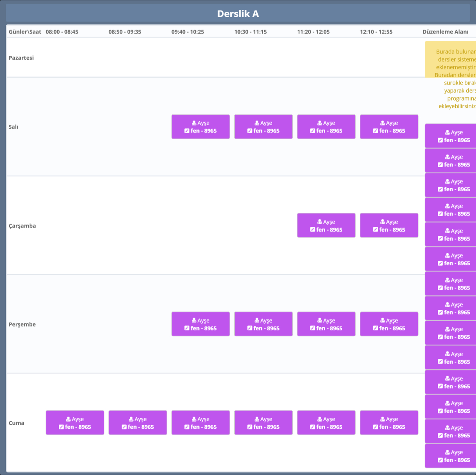This screenshot has width=476, height=475.
Task: Click teacher icon on Çarşamba 12:10 lesson card
Action: pos(382,222)
